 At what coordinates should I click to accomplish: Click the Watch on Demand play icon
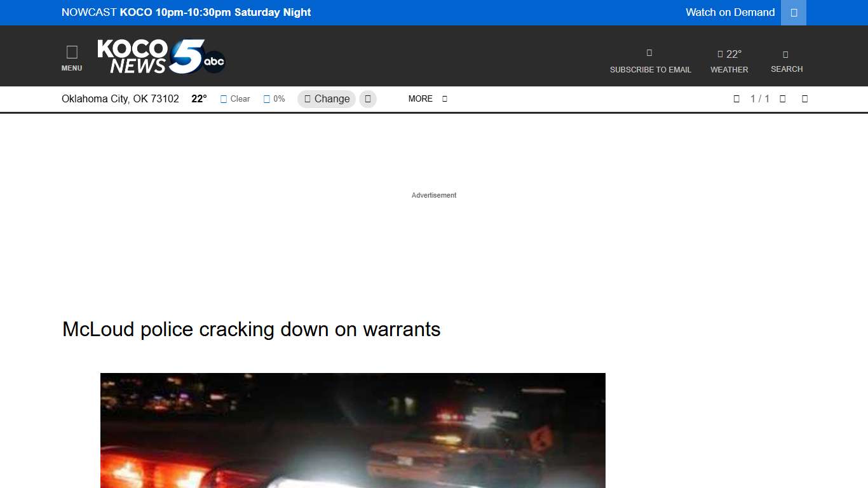792,12
